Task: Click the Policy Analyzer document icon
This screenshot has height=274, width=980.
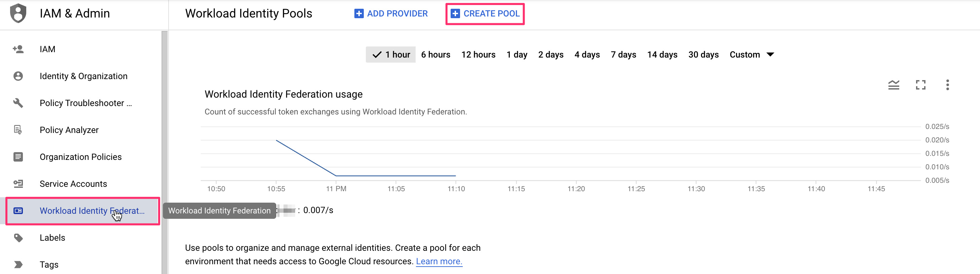Action: (x=18, y=130)
